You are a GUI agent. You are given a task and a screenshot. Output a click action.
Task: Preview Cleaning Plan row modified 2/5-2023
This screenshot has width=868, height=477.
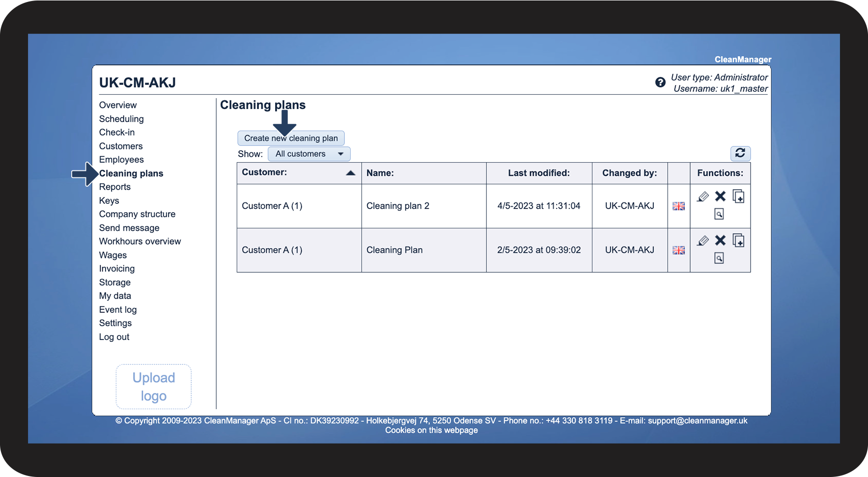click(x=719, y=258)
